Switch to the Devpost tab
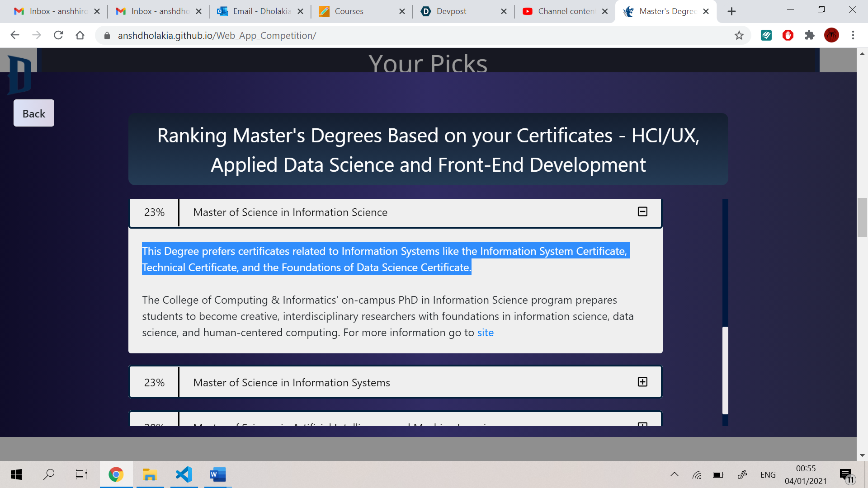 (x=452, y=11)
